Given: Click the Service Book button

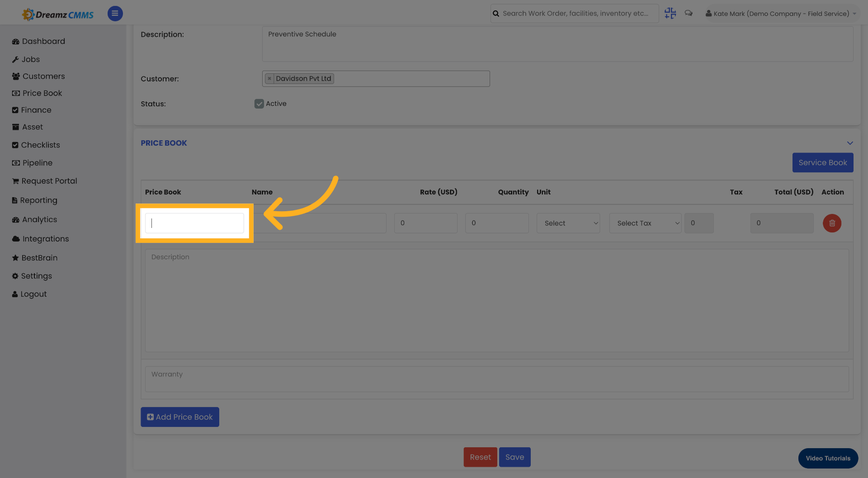Looking at the screenshot, I should (x=823, y=162).
